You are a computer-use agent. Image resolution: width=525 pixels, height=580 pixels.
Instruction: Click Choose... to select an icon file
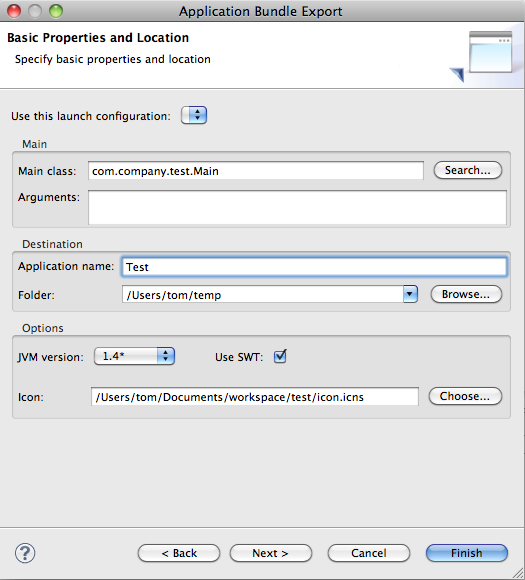point(465,396)
